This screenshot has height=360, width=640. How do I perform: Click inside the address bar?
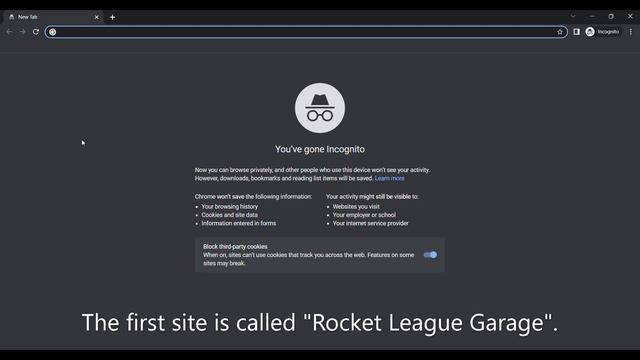(x=306, y=32)
